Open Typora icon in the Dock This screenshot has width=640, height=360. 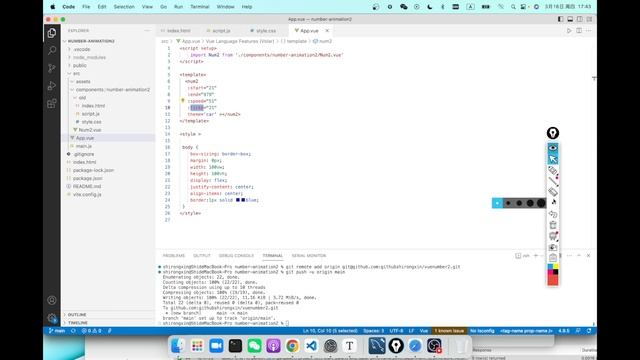349,346
